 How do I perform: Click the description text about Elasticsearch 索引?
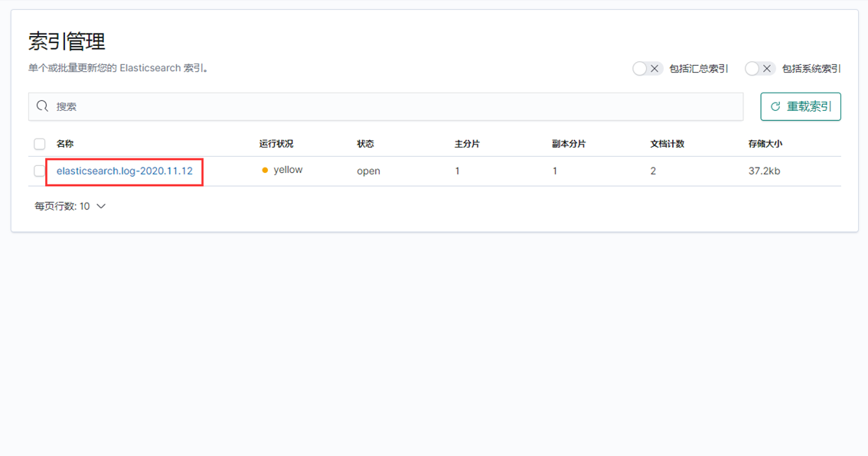point(118,68)
